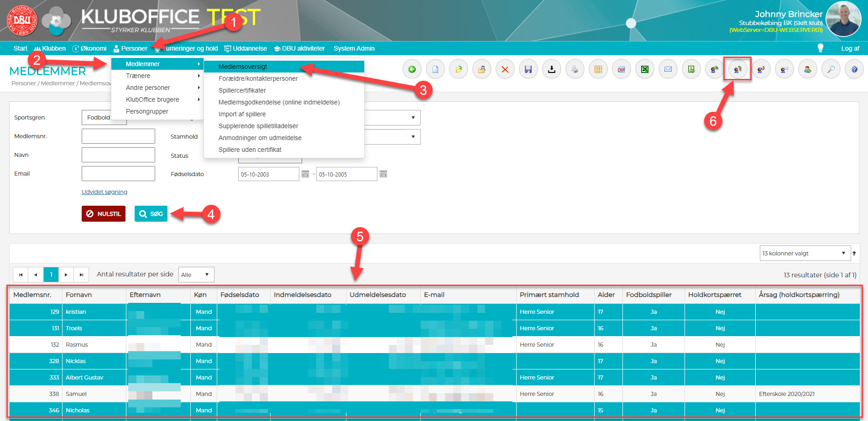Choose Medlemsgodkendelse (online indmeldelse)
Image resolution: width=868 pixels, height=421 pixels.
point(284,102)
